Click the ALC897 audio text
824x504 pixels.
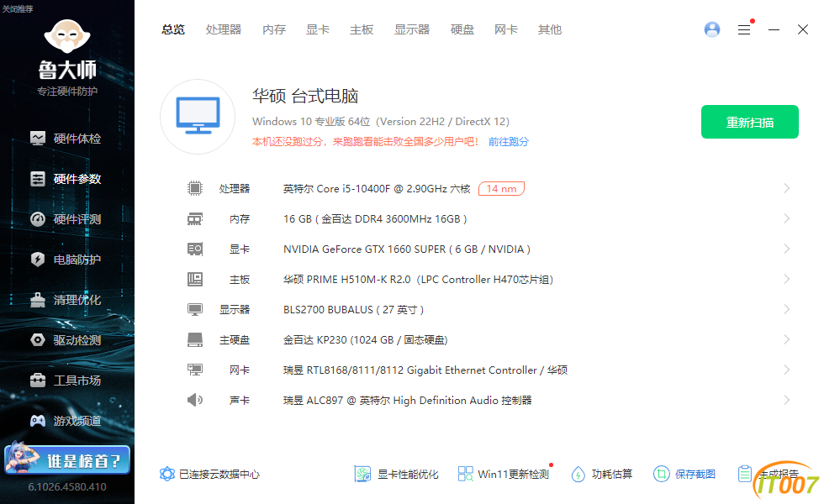pyautogui.click(x=407, y=401)
